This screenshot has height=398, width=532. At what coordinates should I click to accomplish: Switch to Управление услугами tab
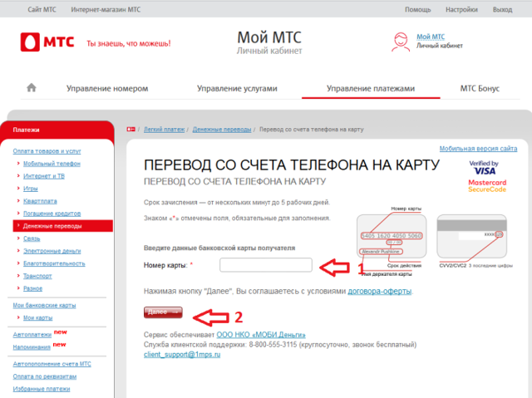tap(237, 88)
